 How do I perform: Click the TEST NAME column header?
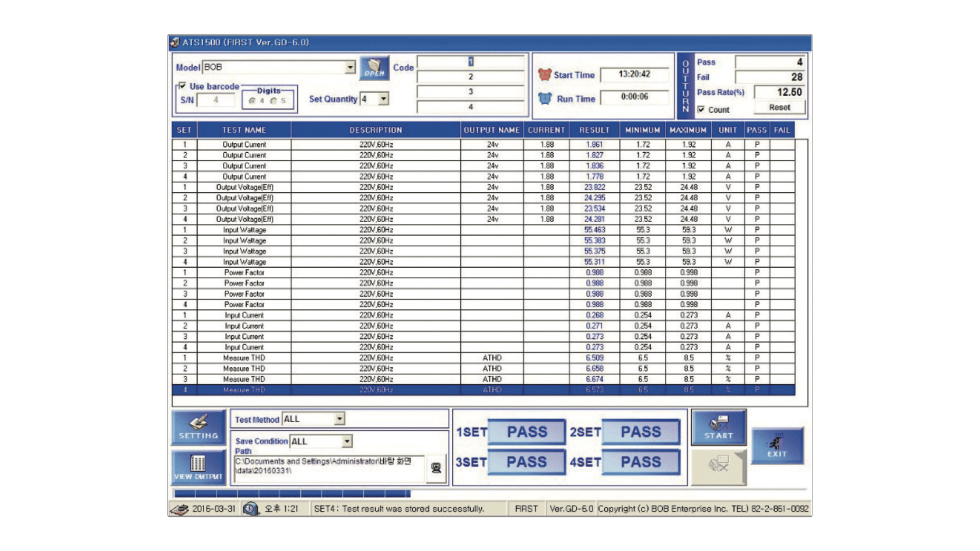[x=244, y=130]
